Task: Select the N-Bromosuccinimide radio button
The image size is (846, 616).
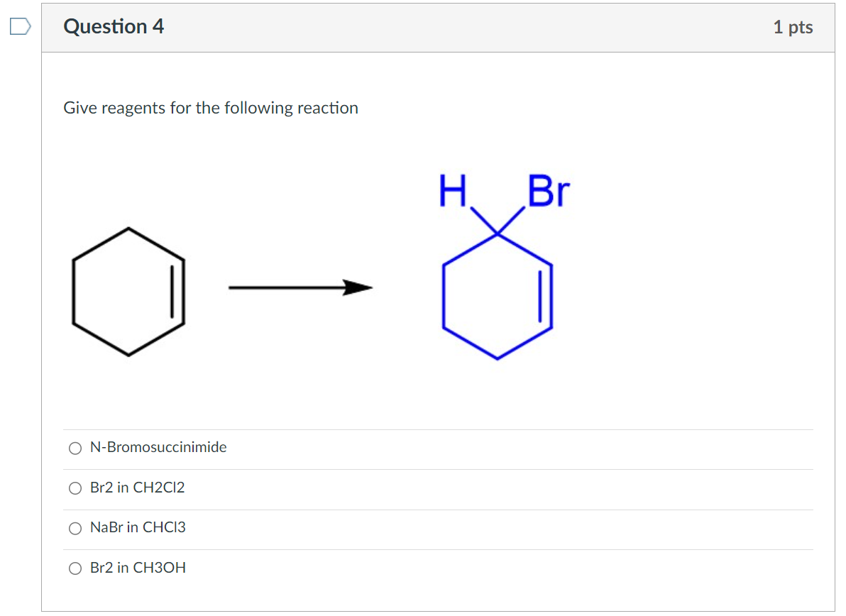Action: [75, 448]
